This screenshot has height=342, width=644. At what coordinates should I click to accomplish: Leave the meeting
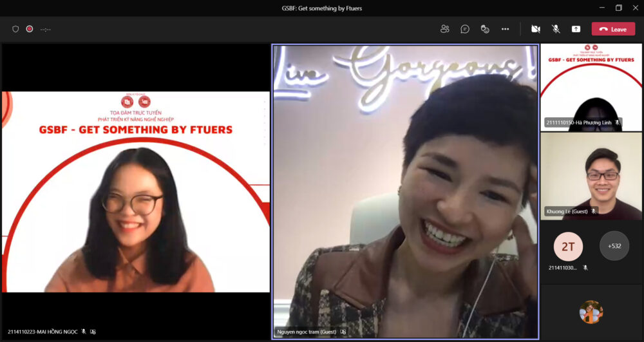tap(613, 29)
